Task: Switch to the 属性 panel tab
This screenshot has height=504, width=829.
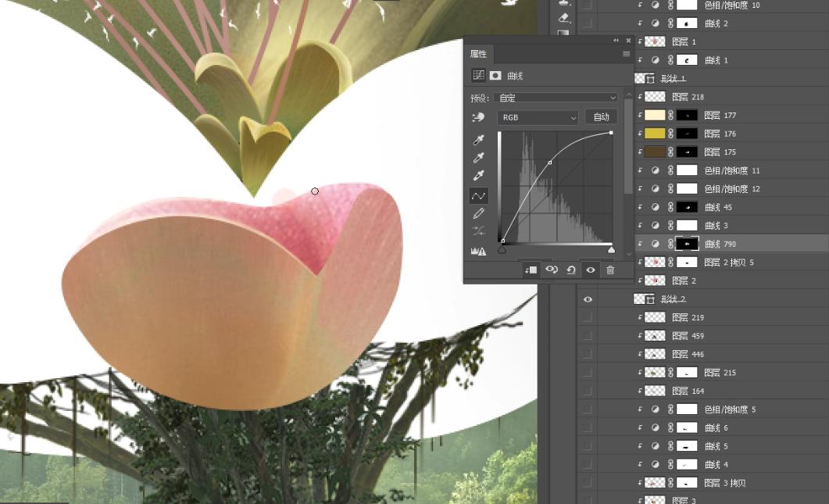Action: [478, 54]
